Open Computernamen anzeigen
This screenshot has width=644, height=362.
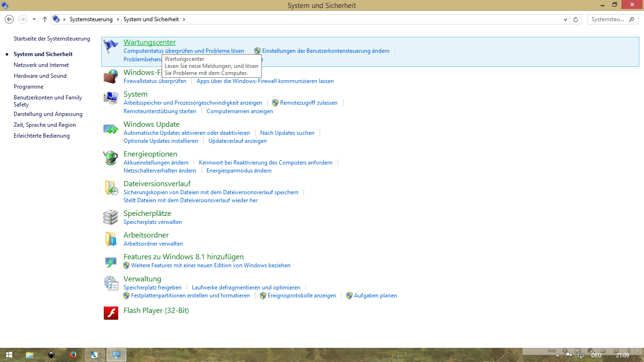(x=239, y=111)
